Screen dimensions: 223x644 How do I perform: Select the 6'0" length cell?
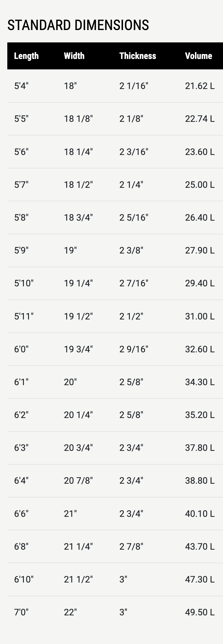pos(21,349)
